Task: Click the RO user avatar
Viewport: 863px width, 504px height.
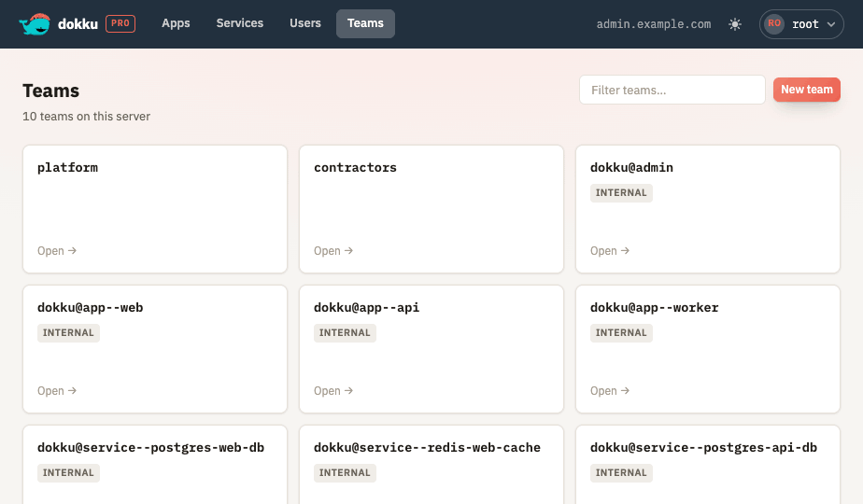Action: 774,23
